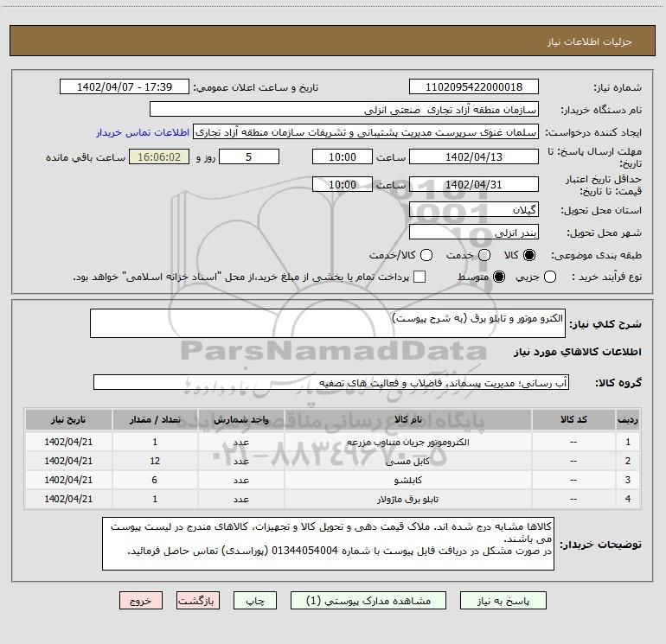Toggle Islamic treasury documents payment checkbox
This screenshot has height=644, width=666.
click(x=419, y=277)
